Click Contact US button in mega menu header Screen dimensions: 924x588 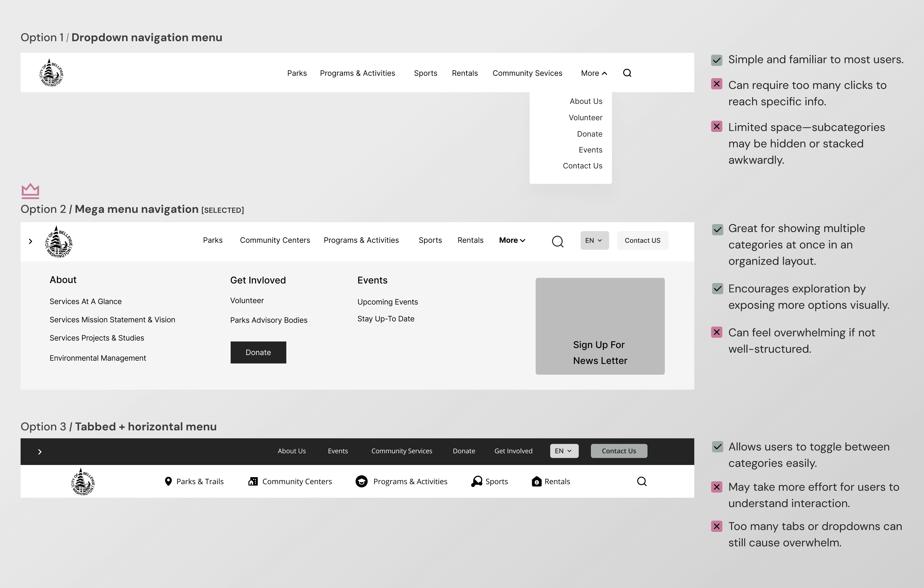click(642, 240)
